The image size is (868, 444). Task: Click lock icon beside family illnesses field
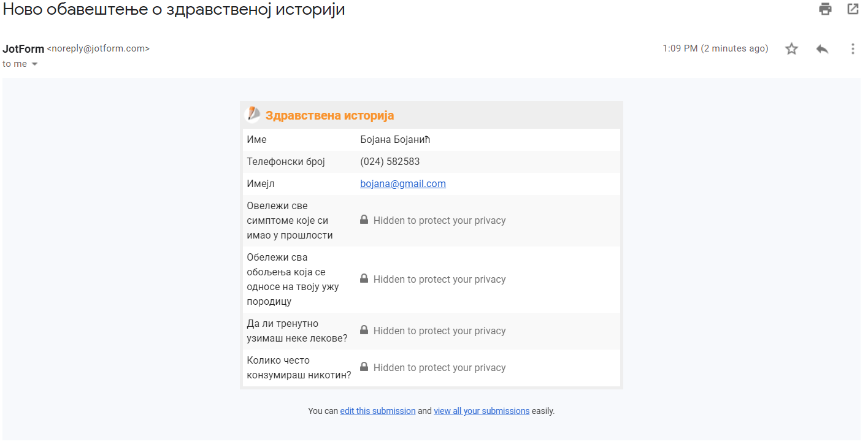click(364, 278)
